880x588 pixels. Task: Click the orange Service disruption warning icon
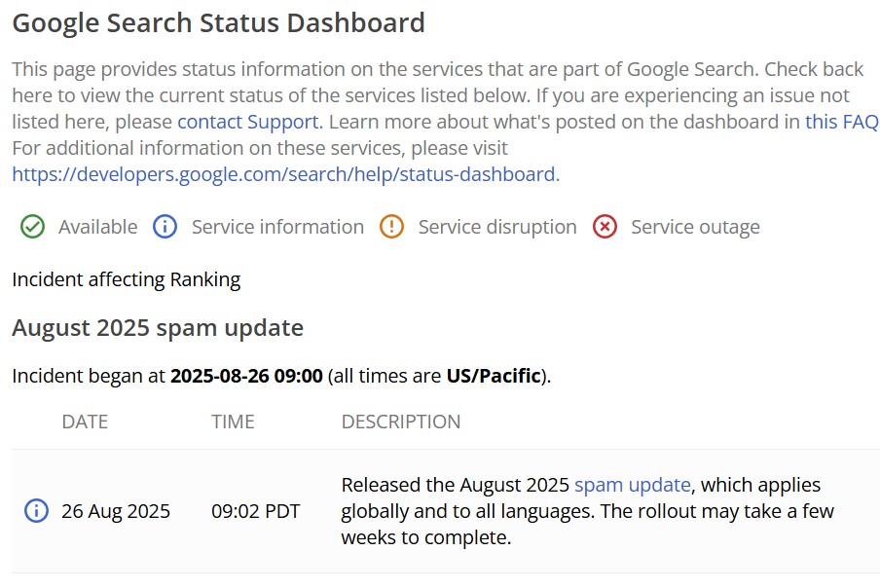click(391, 227)
